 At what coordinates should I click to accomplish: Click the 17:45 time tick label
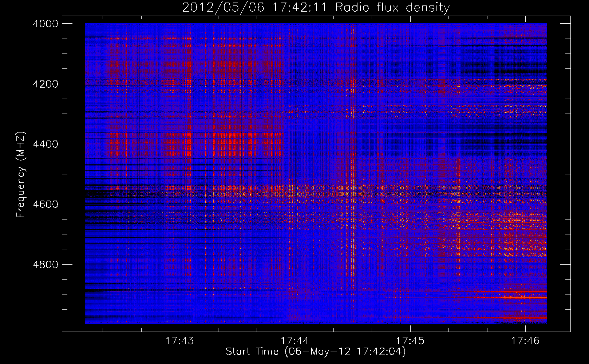click(x=410, y=341)
